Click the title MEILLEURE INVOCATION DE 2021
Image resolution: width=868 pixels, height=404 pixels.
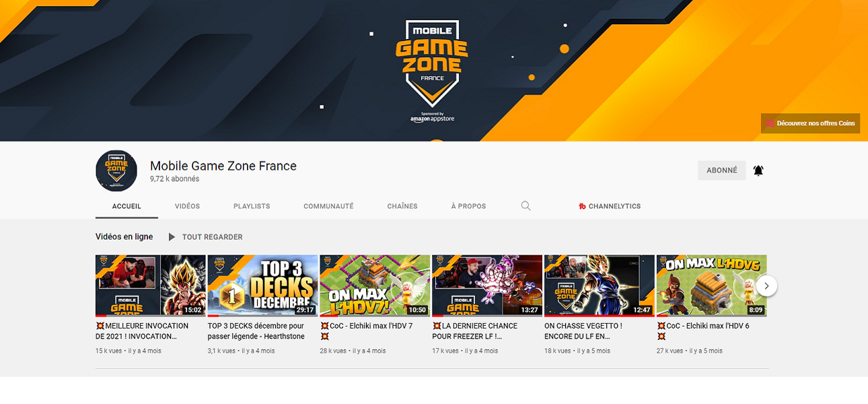[142, 331]
